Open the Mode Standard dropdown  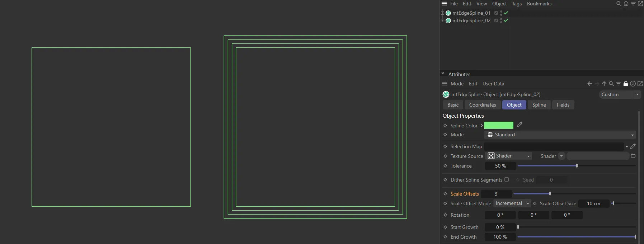pos(560,135)
